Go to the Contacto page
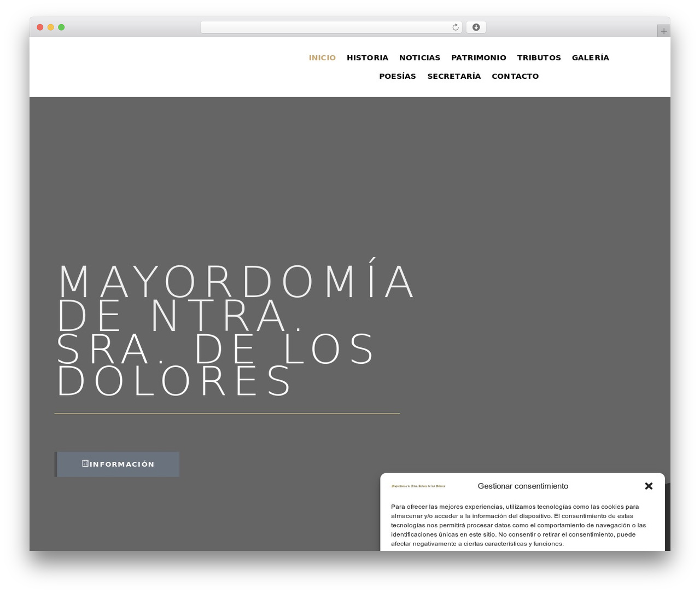Screen dimensions: 700x593 515,76
